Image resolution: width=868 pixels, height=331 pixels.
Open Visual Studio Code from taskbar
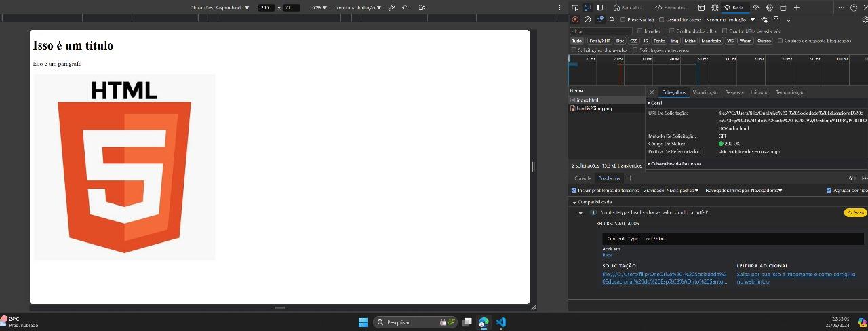(x=501, y=322)
